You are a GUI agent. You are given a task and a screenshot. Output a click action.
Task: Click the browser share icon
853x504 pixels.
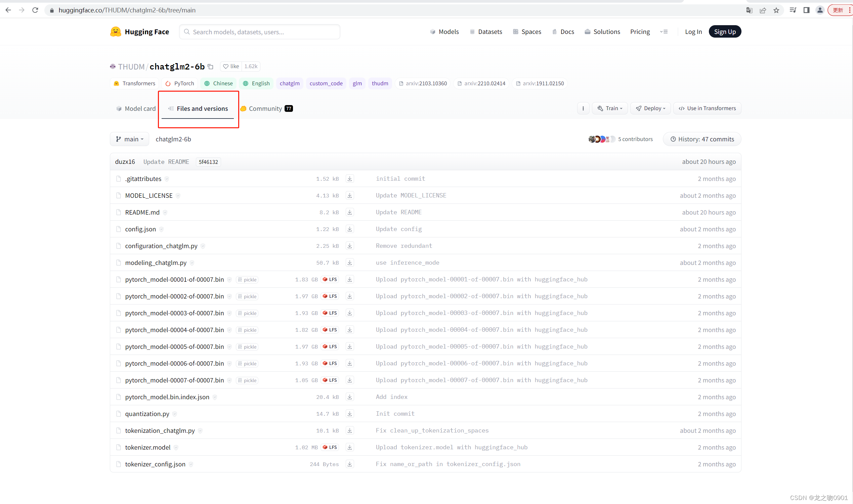coord(763,10)
